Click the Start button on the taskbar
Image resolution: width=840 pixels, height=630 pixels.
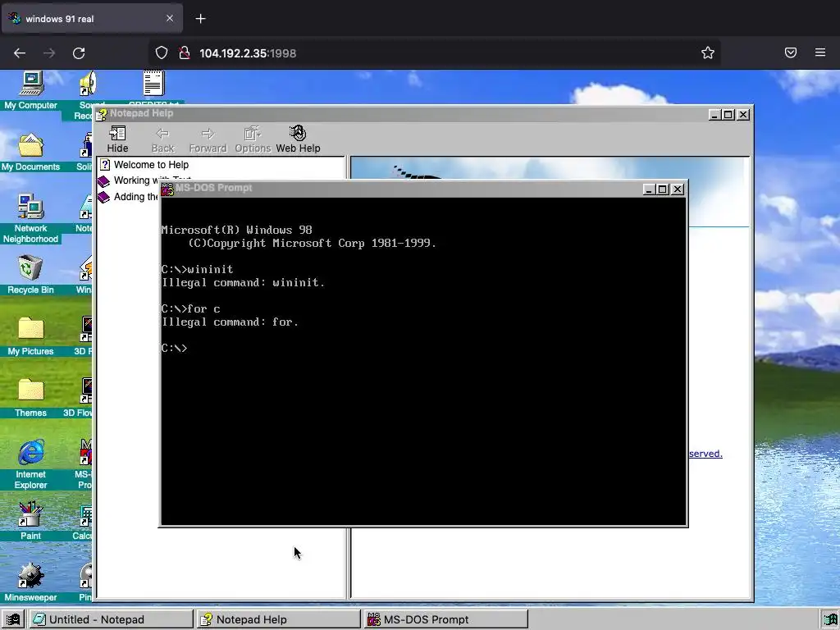pos(13,619)
